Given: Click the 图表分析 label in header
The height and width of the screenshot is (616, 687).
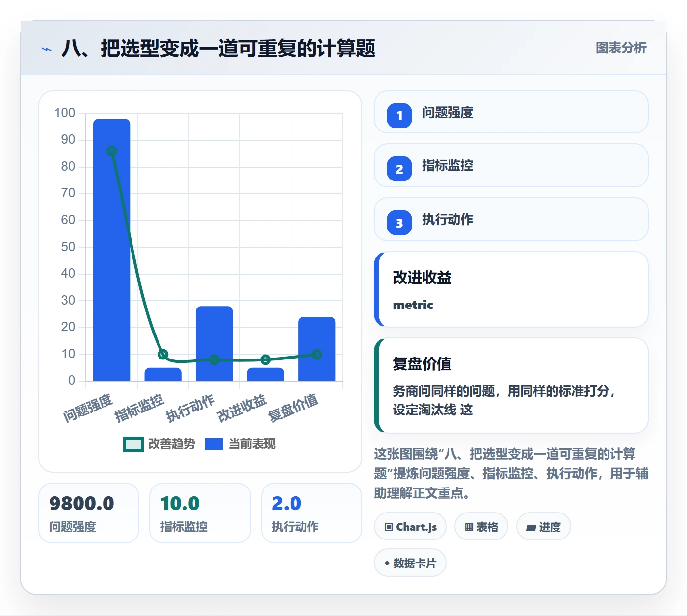Looking at the screenshot, I should [621, 48].
